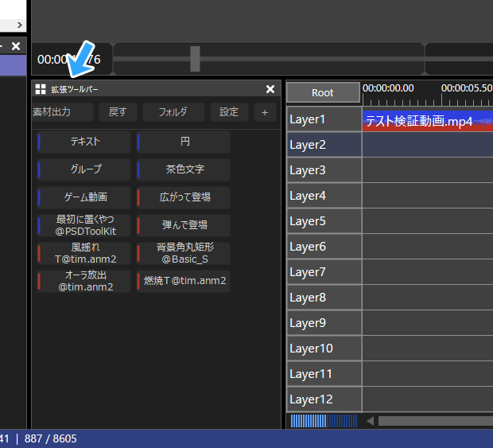The height and width of the screenshot is (448, 493).
Task: Click the 戻す button
Action: (118, 112)
